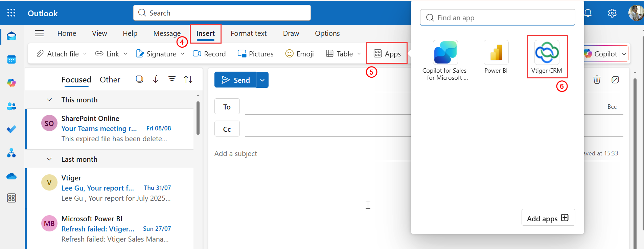This screenshot has height=249, width=644.
Task: Open Calendar in the left sidebar
Action: pyautogui.click(x=11, y=59)
